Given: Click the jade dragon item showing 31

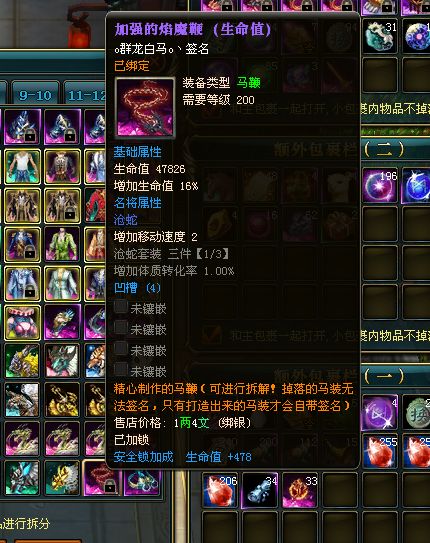Looking at the screenshot, I should point(380,36).
